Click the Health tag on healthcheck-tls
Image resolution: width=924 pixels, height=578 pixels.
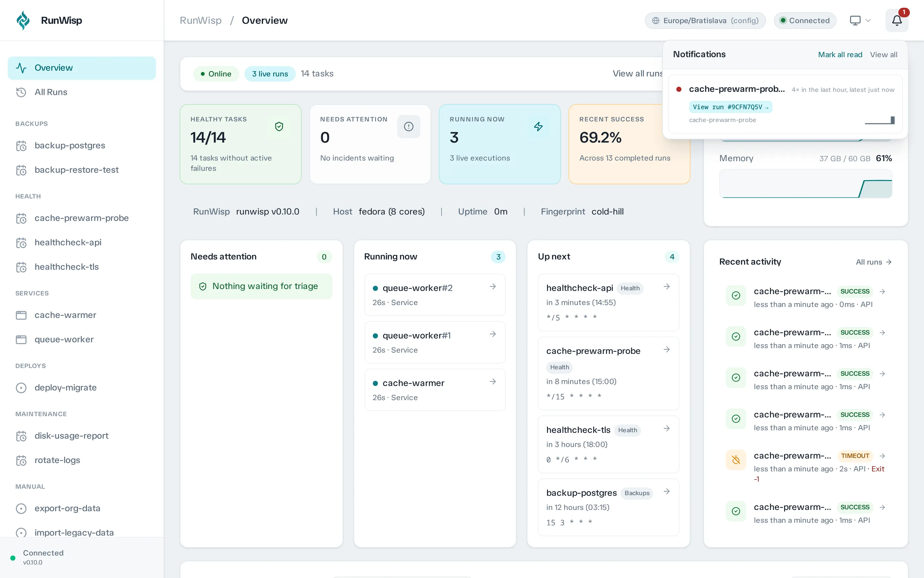tap(627, 430)
